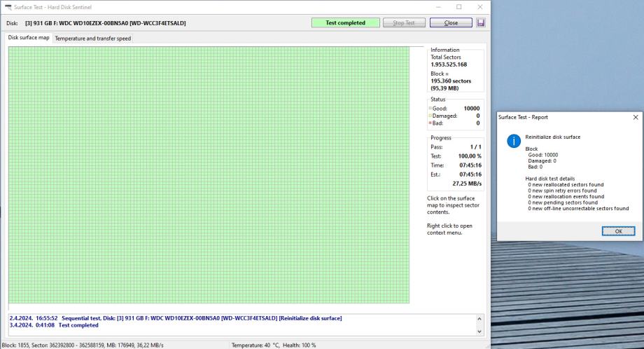The width and height of the screenshot is (644, 349).
Task: Click the disk name WDC WD10EZEX-00BN5A0 label
Action: [106, 23]
